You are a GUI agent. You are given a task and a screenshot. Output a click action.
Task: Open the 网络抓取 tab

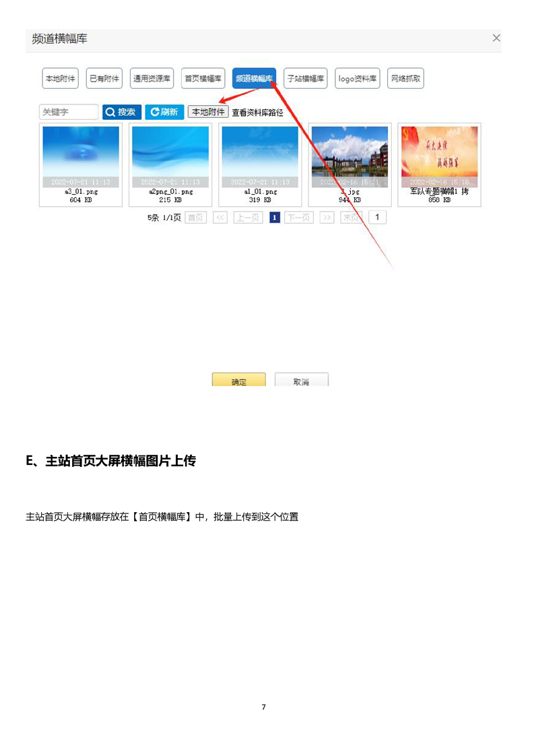(406, 79)
